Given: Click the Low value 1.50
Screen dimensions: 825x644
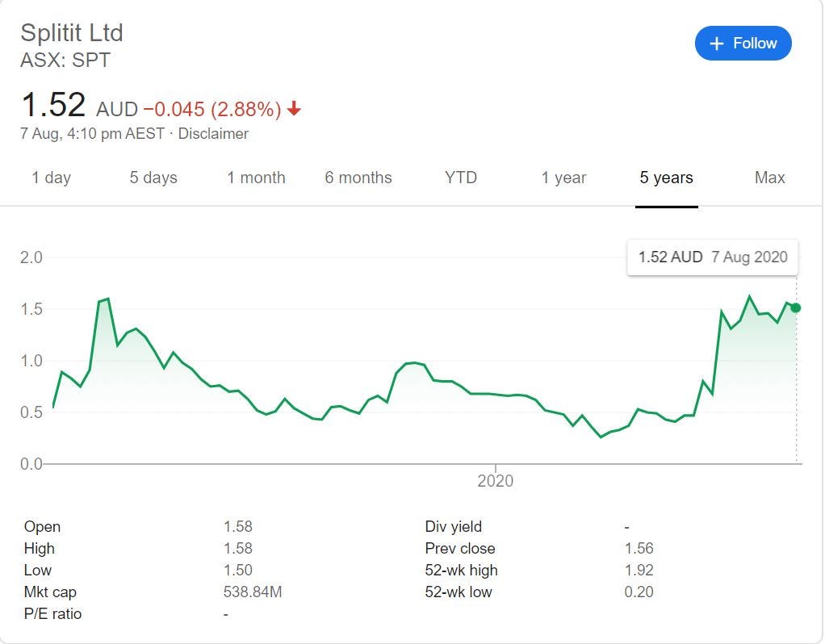Looking at the screenshot, I should tap(238, 571).
